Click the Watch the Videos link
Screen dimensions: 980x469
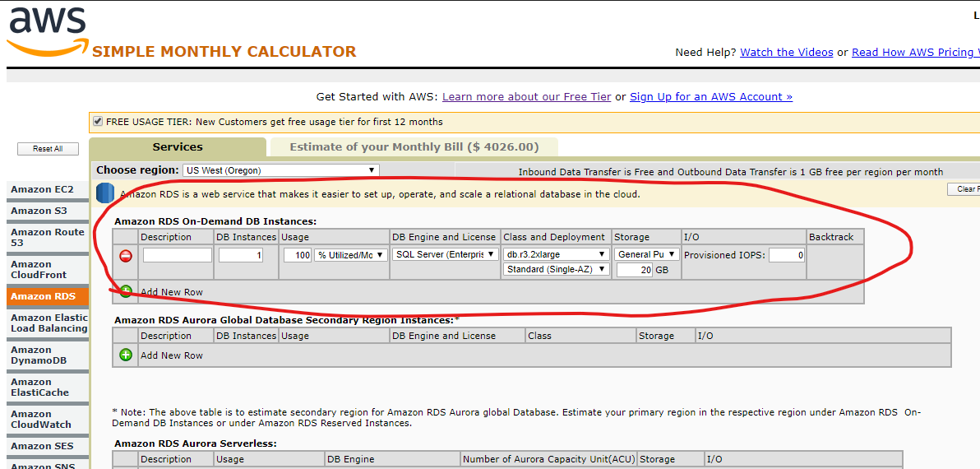[786, 53]
